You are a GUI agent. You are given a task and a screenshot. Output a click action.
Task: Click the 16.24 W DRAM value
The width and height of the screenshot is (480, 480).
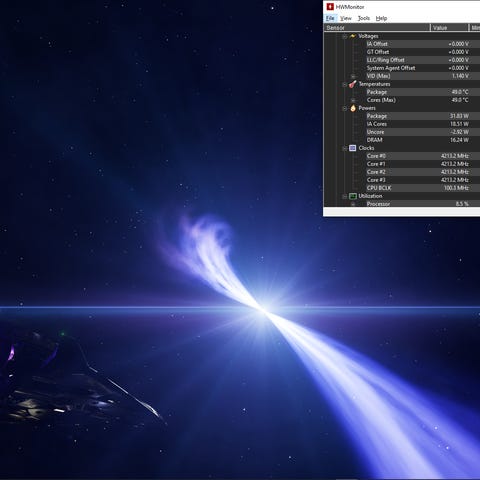pos(459,140)
